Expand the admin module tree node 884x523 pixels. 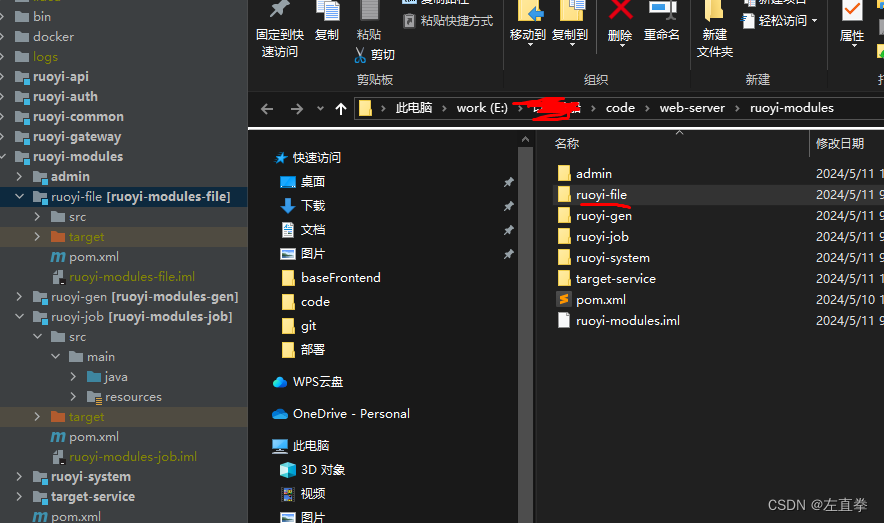click(20, 177)
